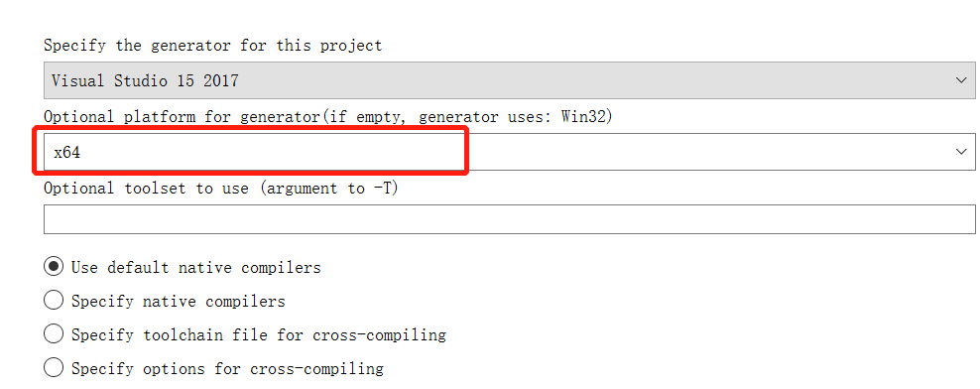This screenshot has height=389, width=980.
Task: Open the optional platform combo box containing x64
Action: (x=510, y=152)
